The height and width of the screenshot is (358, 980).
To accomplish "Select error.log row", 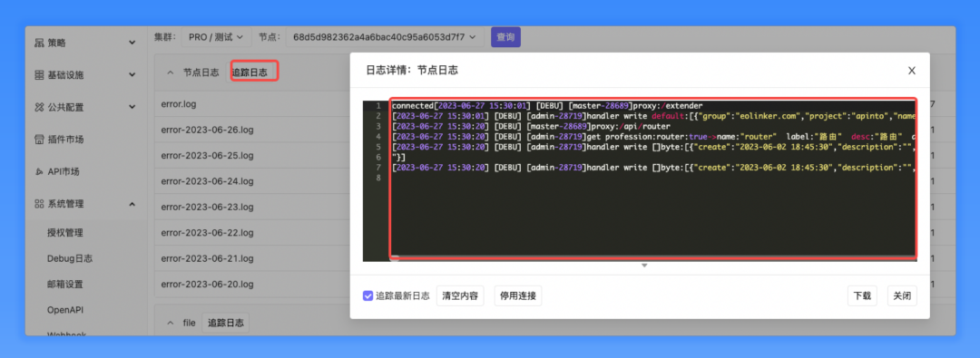I will pos(252,104).
